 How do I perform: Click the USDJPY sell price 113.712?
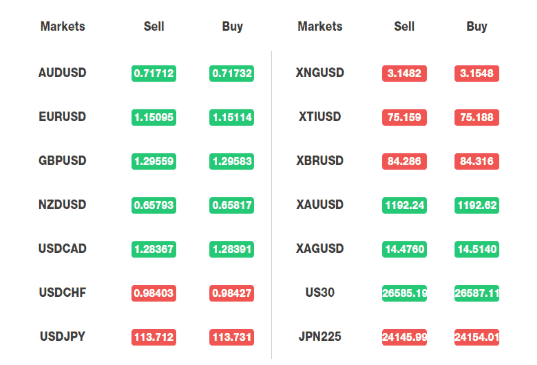click(x=154, y=337)
